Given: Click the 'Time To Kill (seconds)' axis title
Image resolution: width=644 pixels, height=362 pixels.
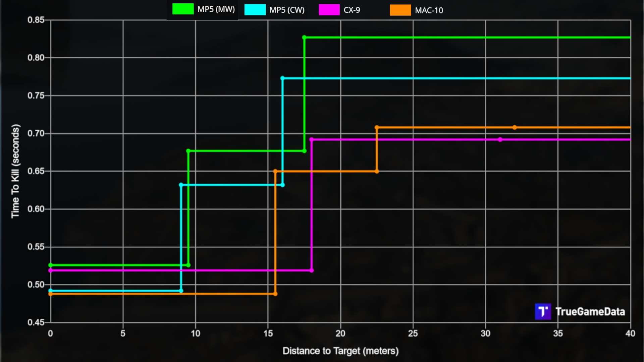Looking at the screenshot, I should tap(15, 171).
